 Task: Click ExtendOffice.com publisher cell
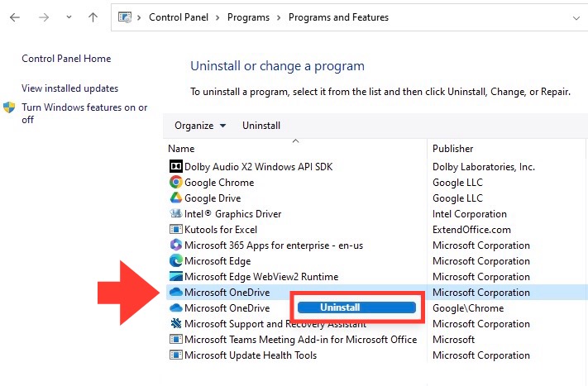pyautogui.click(x=471, y=230)
